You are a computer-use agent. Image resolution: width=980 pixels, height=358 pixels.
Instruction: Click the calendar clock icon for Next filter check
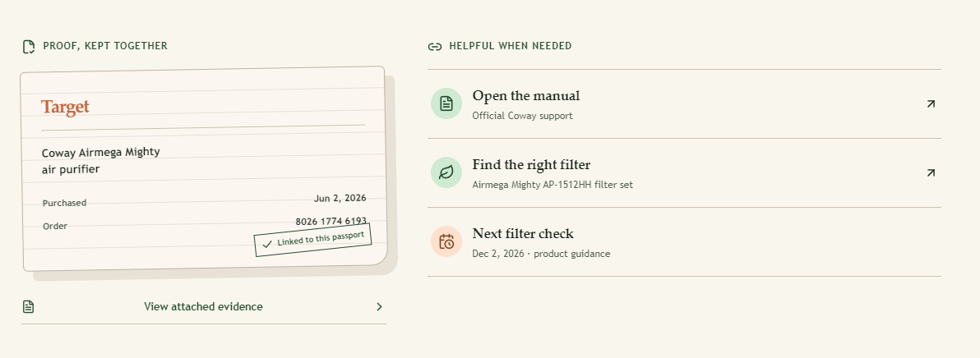tap(446, 241)
